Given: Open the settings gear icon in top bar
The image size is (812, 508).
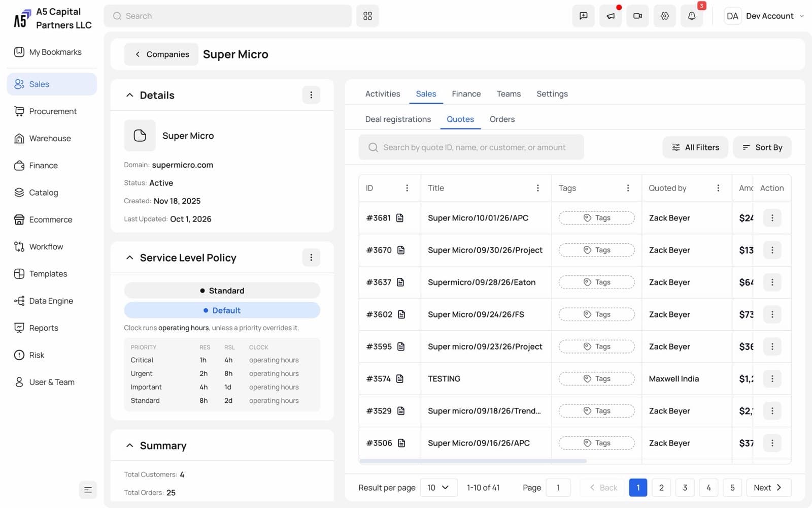Looking at the screenshot, I should coord(664,16).
